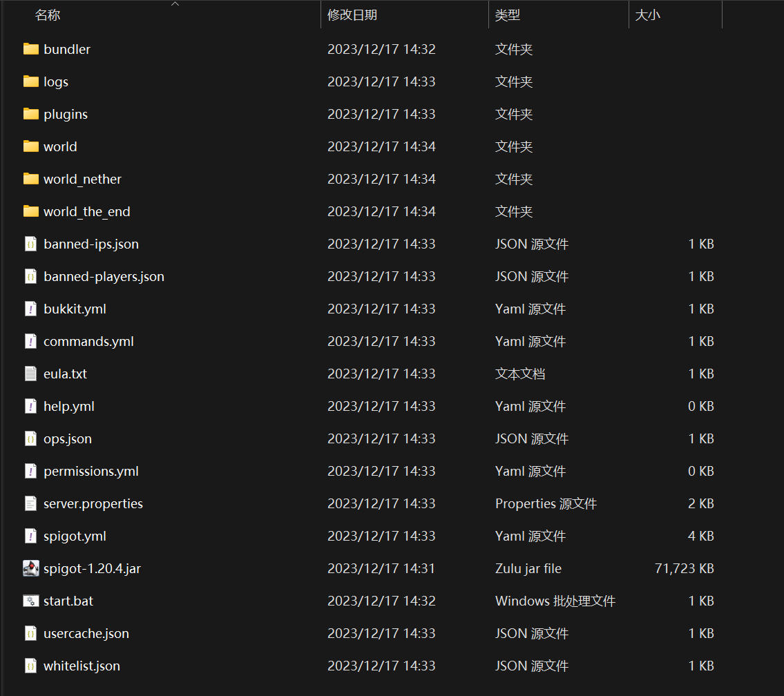Click the 文本文档 type text
Viewport: 784px width, 696px height.
click(520, 374)
